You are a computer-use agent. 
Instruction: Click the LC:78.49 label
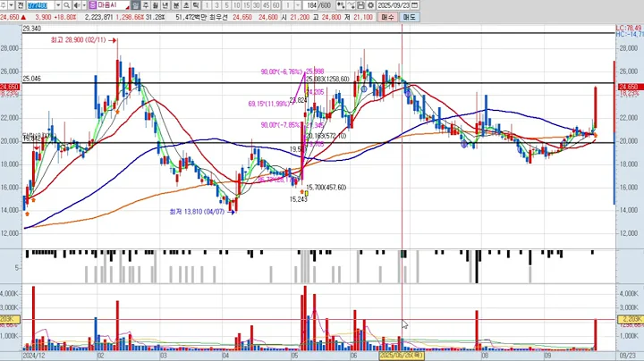[x=629, y=28]
